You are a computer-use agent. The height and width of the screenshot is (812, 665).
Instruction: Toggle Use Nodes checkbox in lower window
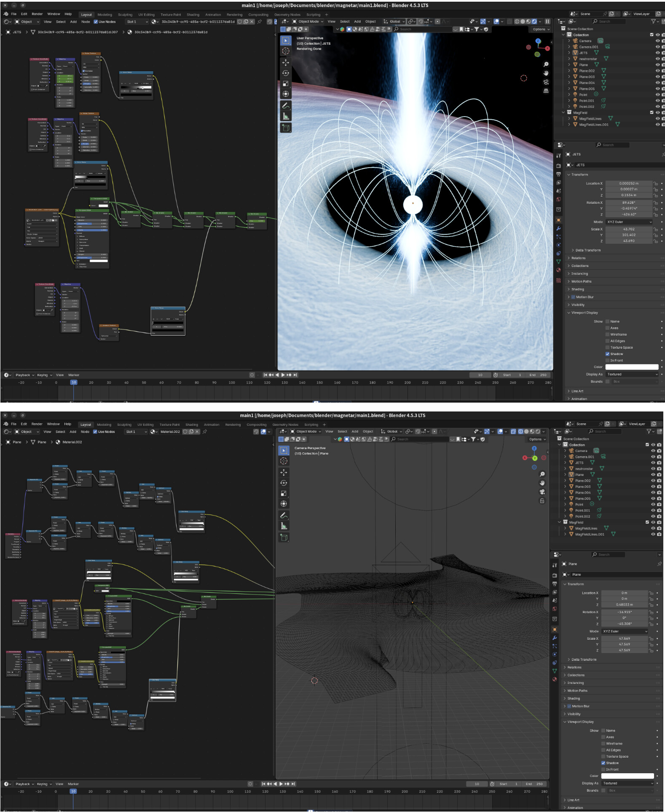95,432
